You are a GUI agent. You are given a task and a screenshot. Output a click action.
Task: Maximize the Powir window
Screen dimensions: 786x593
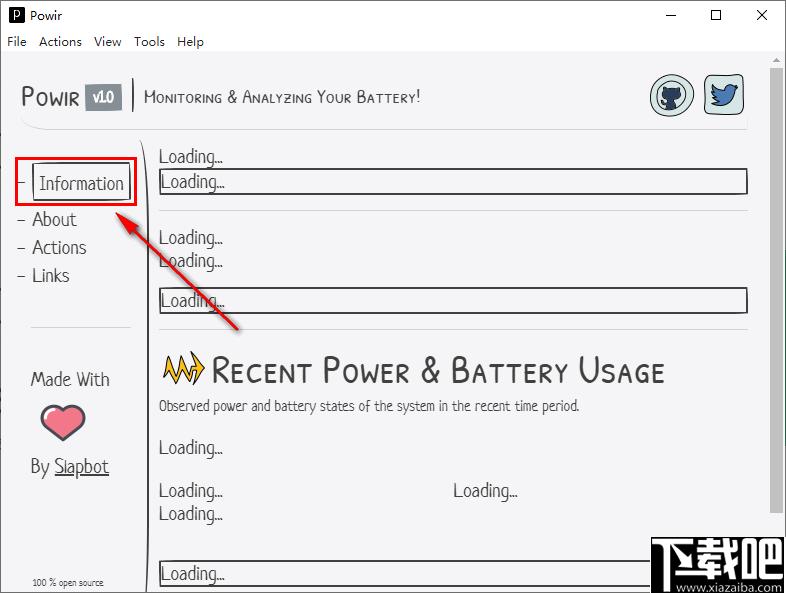[716, 16]
